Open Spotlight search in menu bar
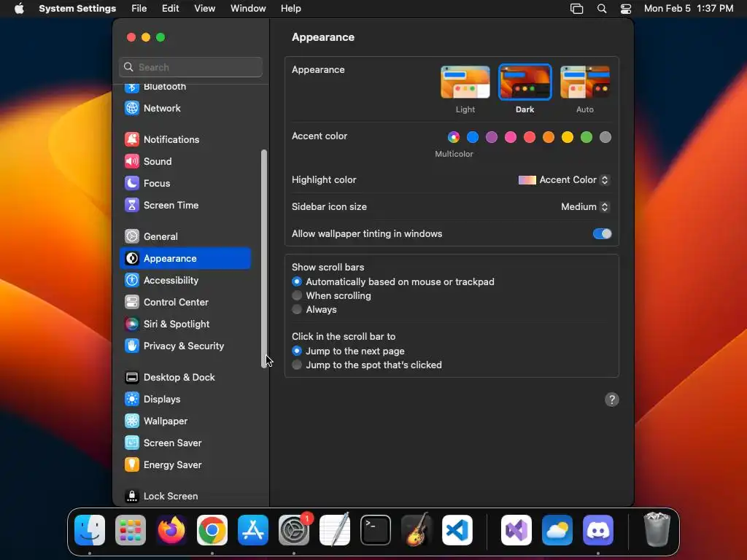 [x=602, y=9]
